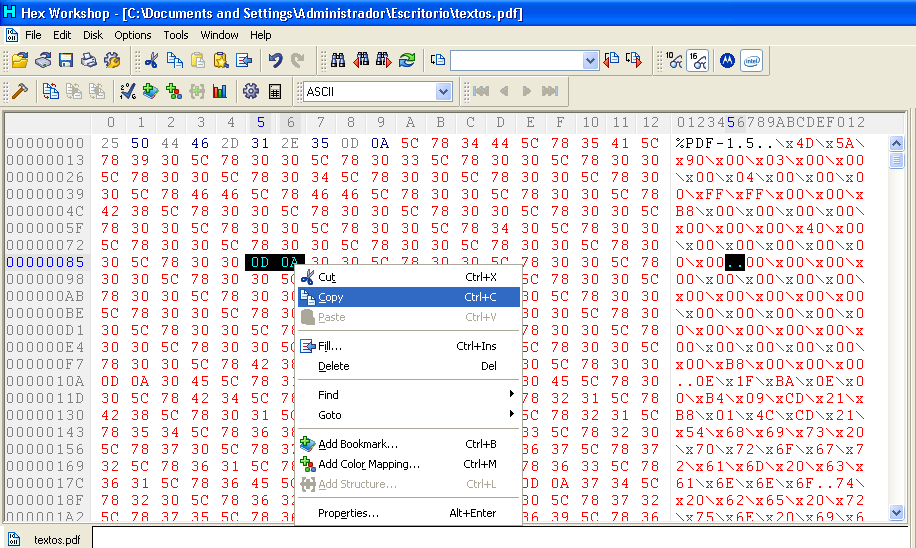Screen dimensions: 916x548
Task: Go to next offset red-right-arrow icon
Action: (634, 60)
